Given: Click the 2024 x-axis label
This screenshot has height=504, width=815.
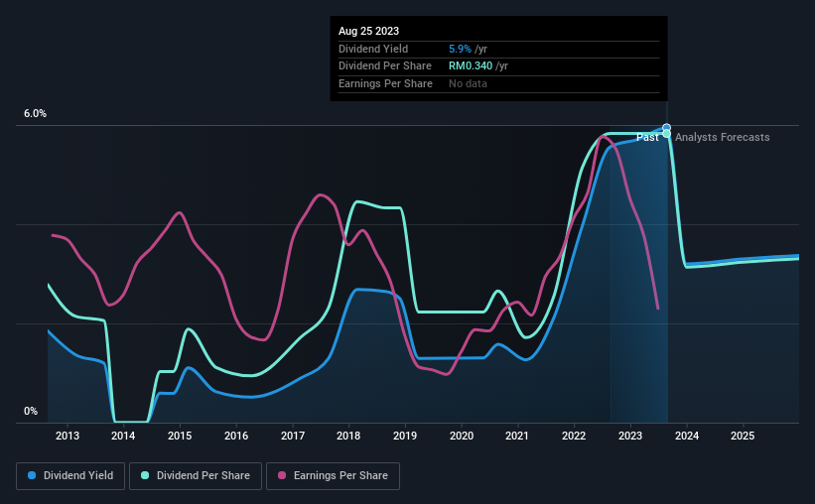Looking at the screenshot, I should tap(687, 436).
